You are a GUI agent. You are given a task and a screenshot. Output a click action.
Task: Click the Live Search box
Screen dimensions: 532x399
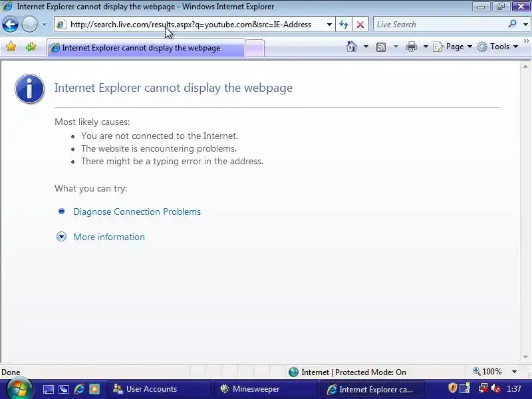440,25
